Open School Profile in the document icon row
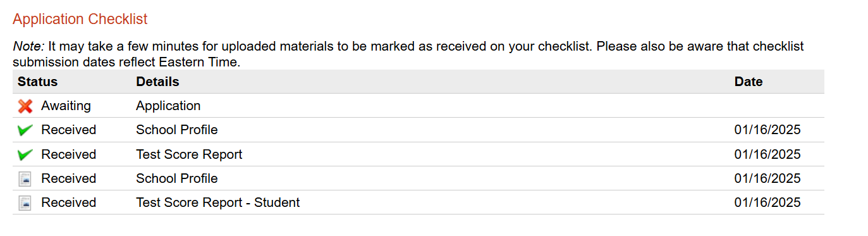Screen dimensions: 868x236 pos(177,178)
